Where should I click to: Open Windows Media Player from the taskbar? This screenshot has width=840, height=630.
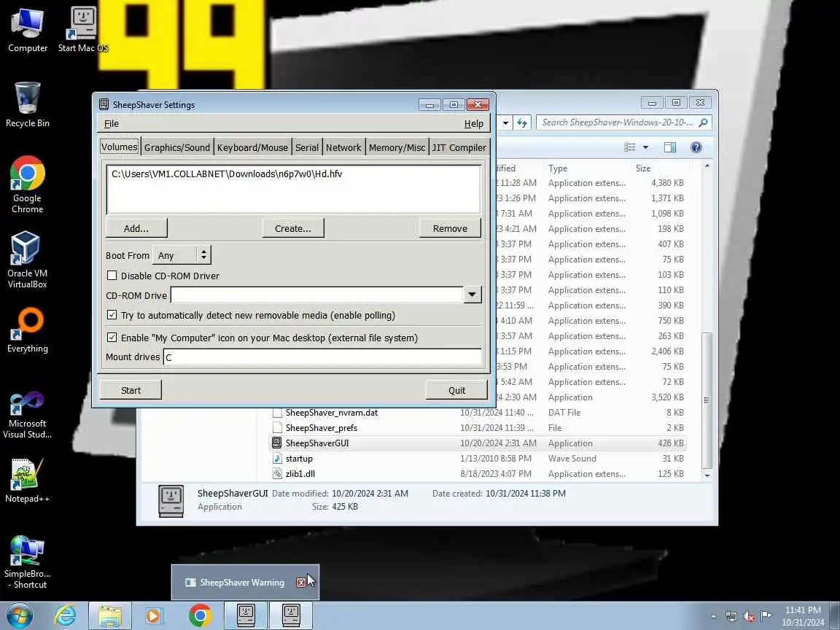pyautogui.click(x=154, y=615)
